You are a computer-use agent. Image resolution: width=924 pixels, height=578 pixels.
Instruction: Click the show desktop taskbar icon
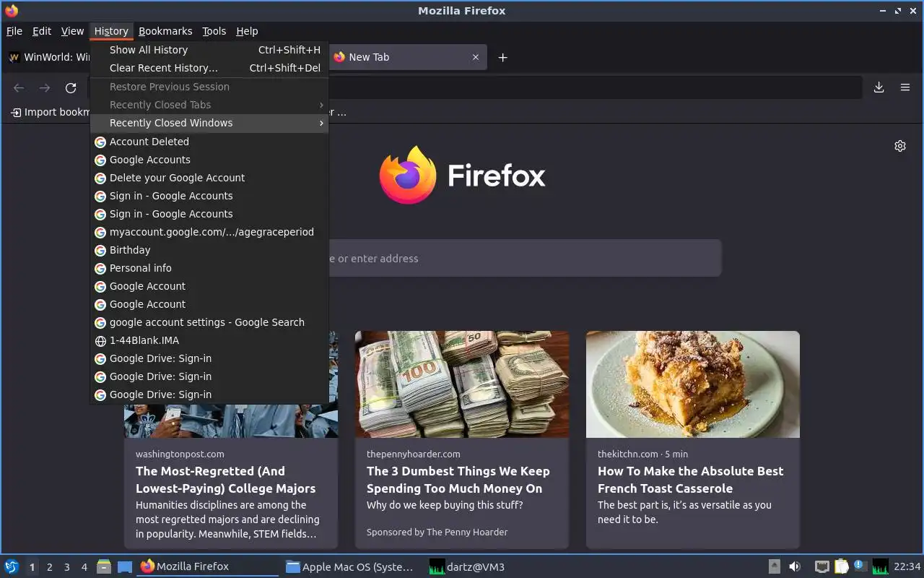coord(124,566)
